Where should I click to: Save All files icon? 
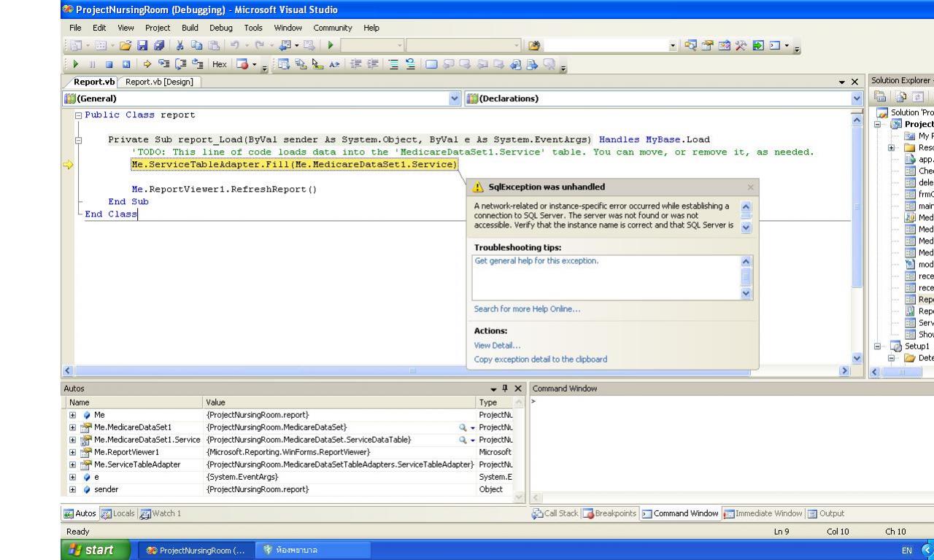tap(158, 46)
